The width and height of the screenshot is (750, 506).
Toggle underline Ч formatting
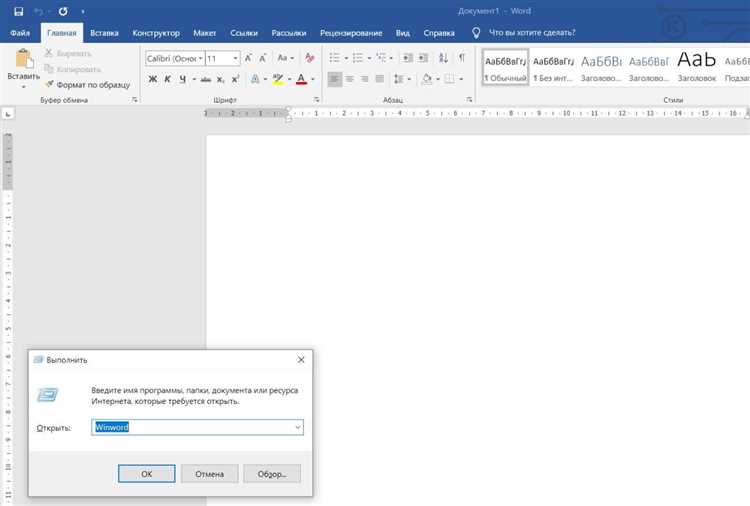click(182, 79)
